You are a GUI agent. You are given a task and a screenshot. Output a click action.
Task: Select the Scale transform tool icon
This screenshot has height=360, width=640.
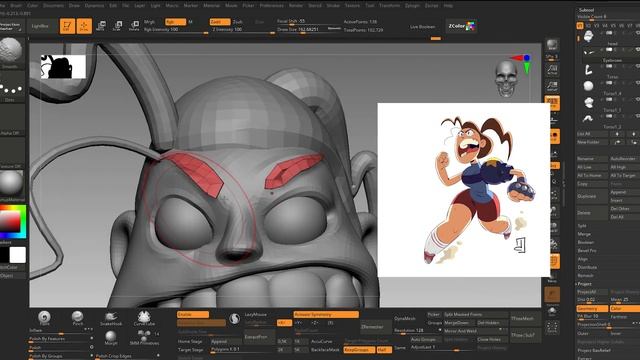(x=118, y=26)
